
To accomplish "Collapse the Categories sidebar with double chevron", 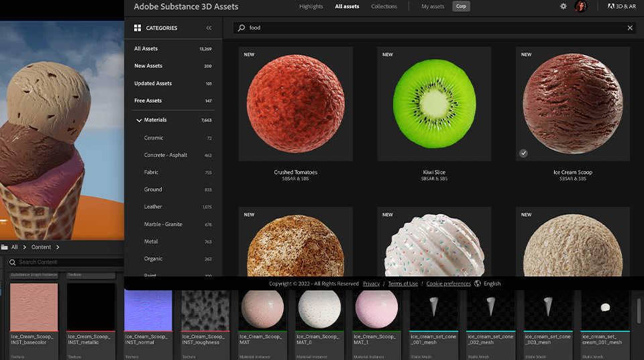I will pyautogui.click(x=209, y=28).
